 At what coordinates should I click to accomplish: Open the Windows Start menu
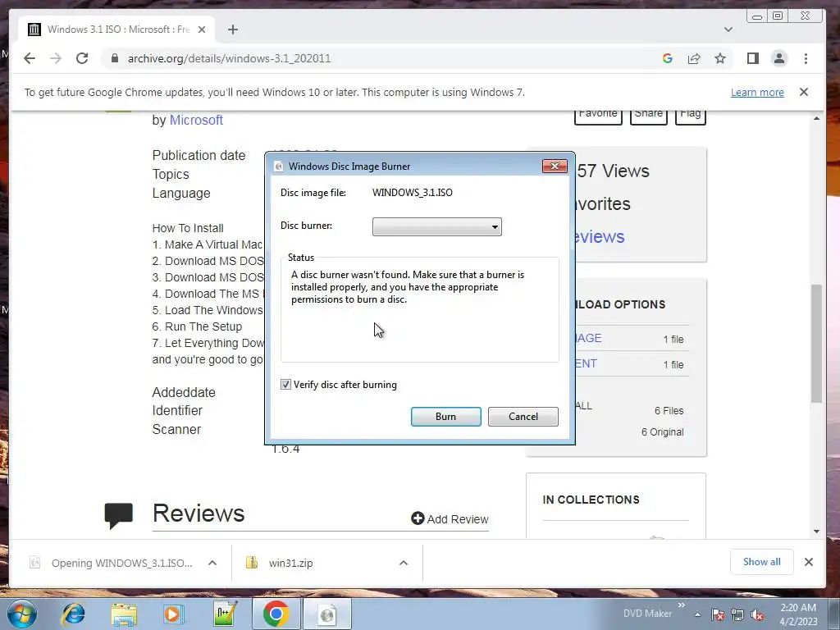point(22,614)
